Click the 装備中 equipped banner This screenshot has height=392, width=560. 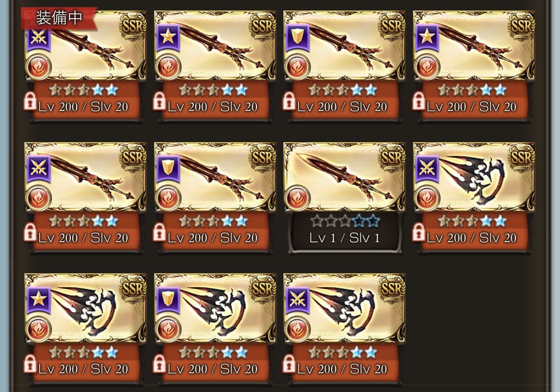tap(59, 18)
